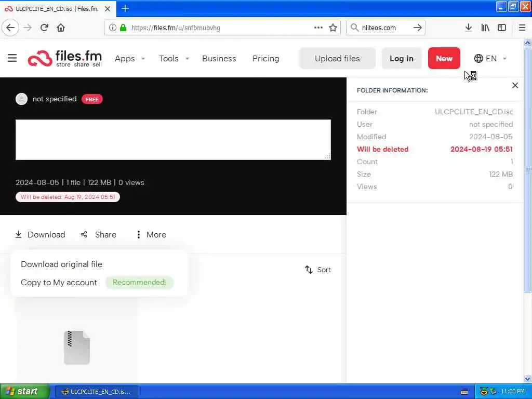Click the folder name ULCPCLITE_EN_CD.iso value
This screenshot has height=399, width=532.
474,112
